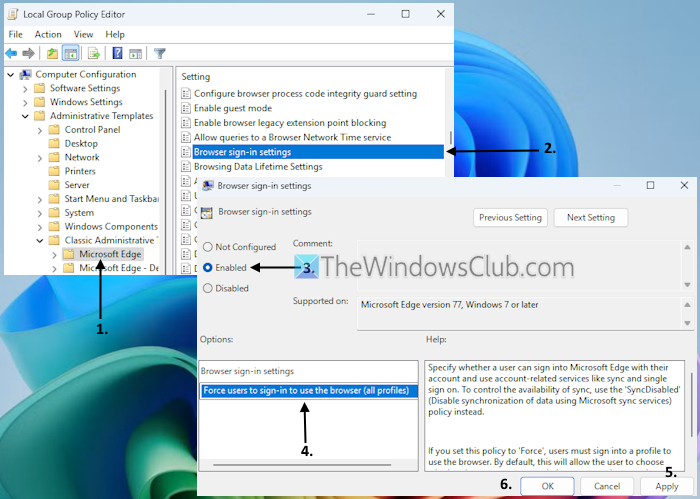Click the Forward arrow toolbar icon
The image size is (700, 499).
(x=29, y=54)
